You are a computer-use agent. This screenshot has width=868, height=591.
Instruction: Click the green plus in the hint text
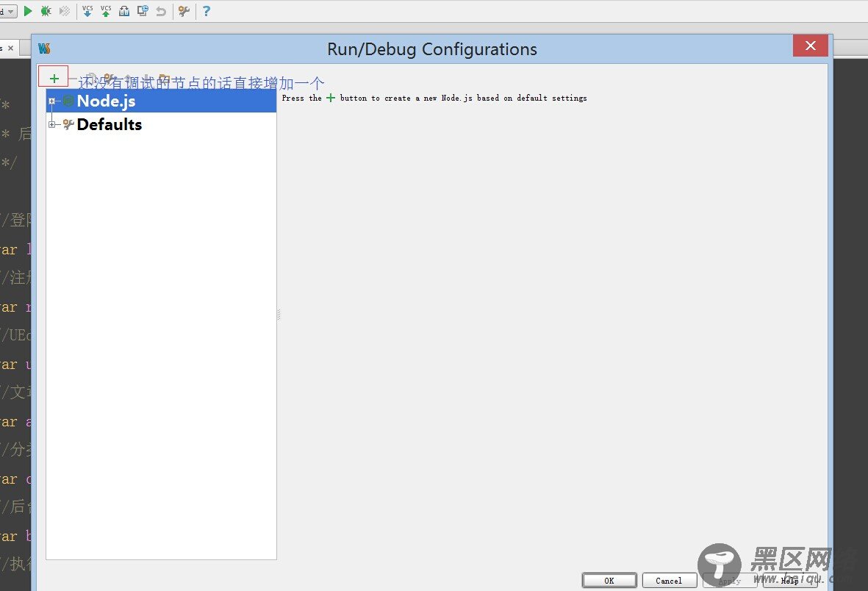click(331, 98)
